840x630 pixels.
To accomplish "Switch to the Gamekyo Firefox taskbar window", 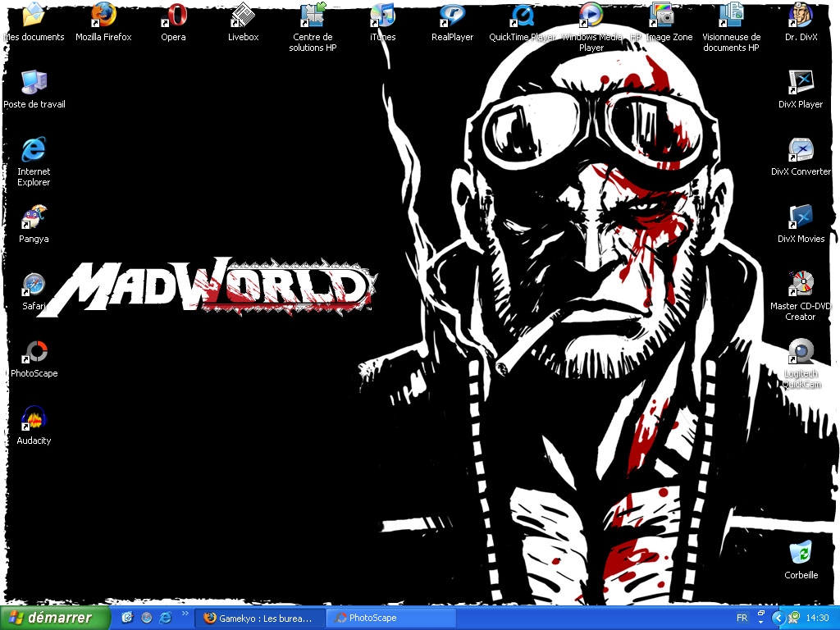I will point(260,619).
